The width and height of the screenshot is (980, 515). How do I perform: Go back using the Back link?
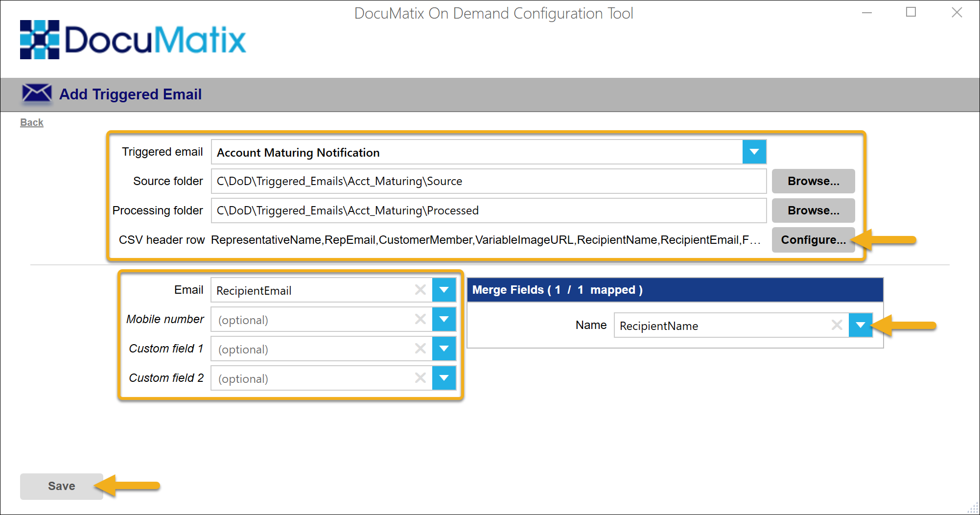point(32,122)
